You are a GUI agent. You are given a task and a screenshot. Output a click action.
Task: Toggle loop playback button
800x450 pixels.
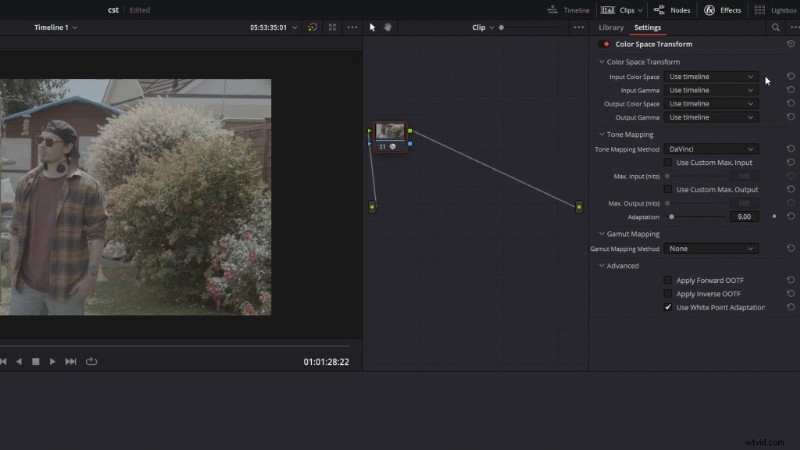91,361
